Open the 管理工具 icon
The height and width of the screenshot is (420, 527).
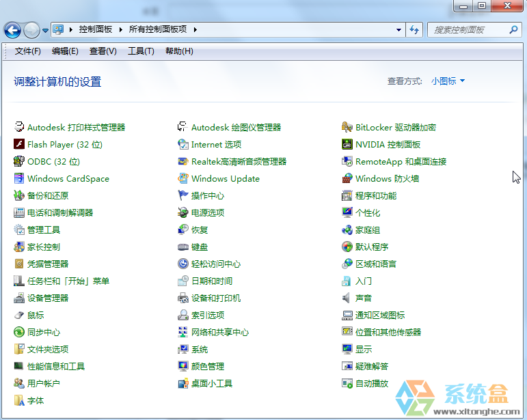click(19, 229)
